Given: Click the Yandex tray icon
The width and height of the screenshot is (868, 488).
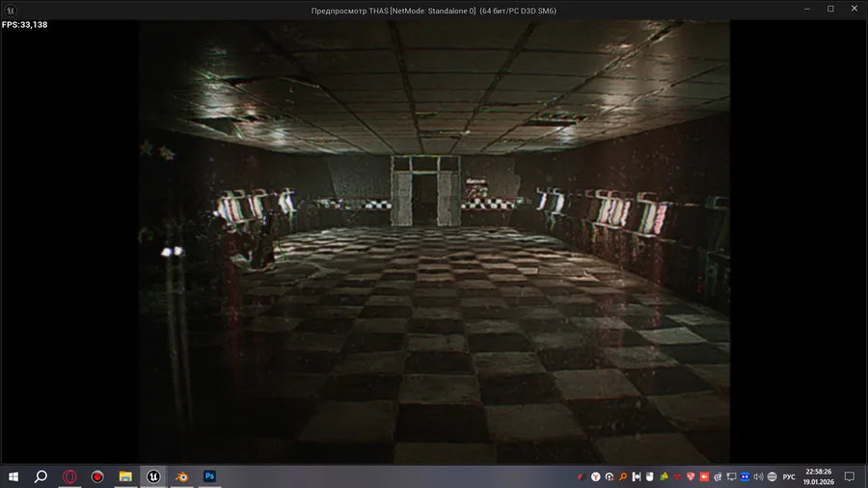Looking at the screenshot, I should [x=596, y=476].
